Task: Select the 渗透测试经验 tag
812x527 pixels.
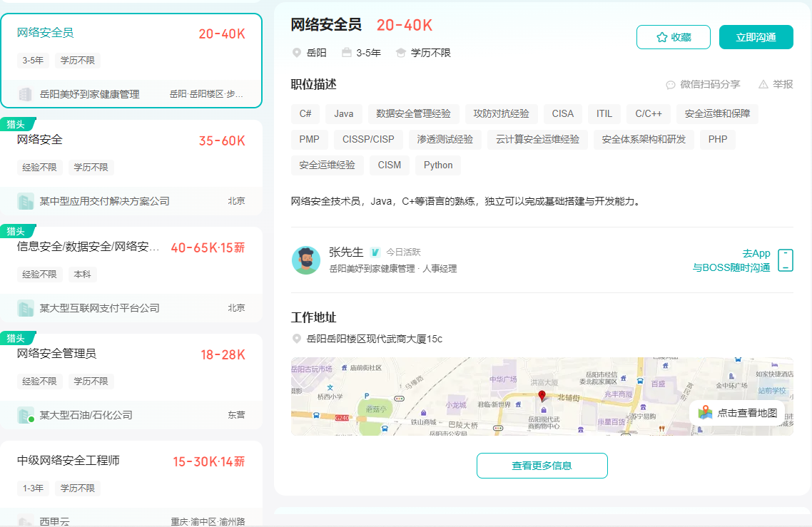Action: point(445,139)
